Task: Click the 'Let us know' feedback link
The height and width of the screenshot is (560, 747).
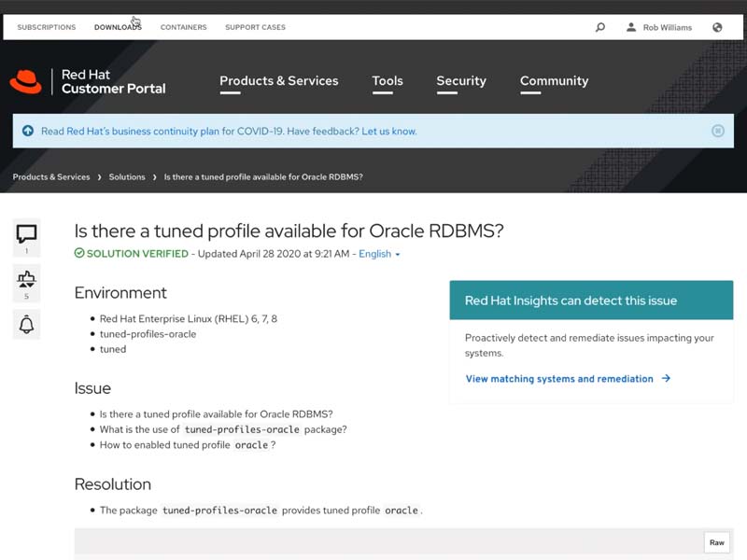Action: (388, 131)
